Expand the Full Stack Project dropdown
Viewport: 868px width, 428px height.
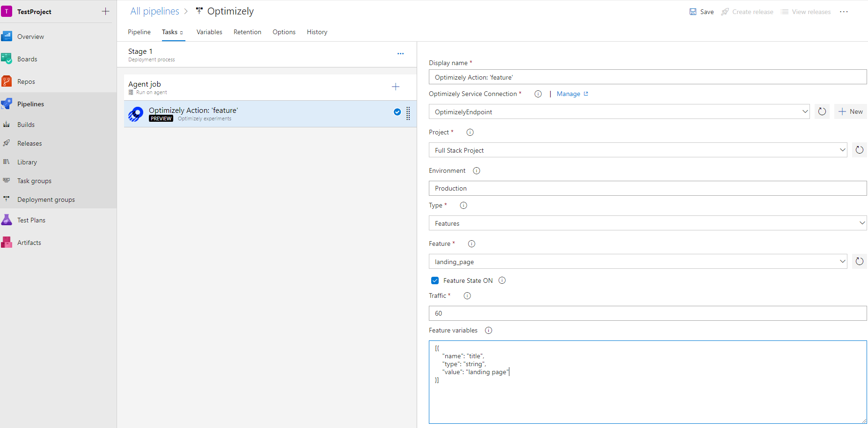pos(842,150)
